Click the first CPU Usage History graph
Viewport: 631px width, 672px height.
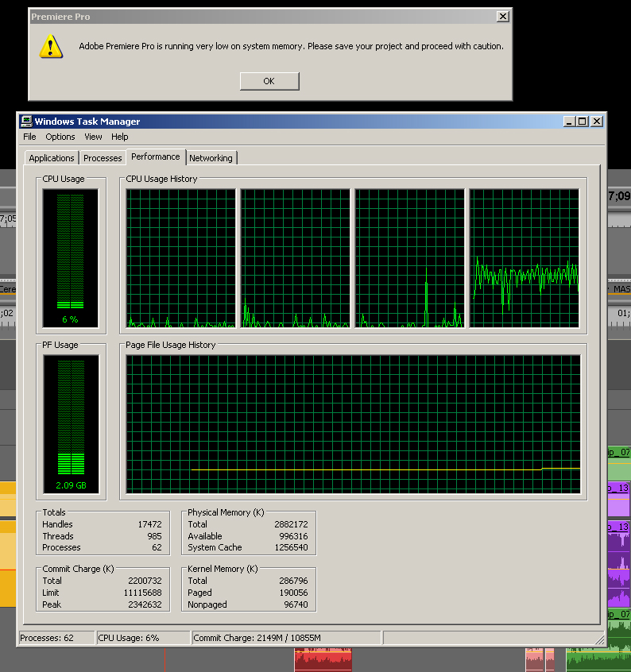(182, 258)
